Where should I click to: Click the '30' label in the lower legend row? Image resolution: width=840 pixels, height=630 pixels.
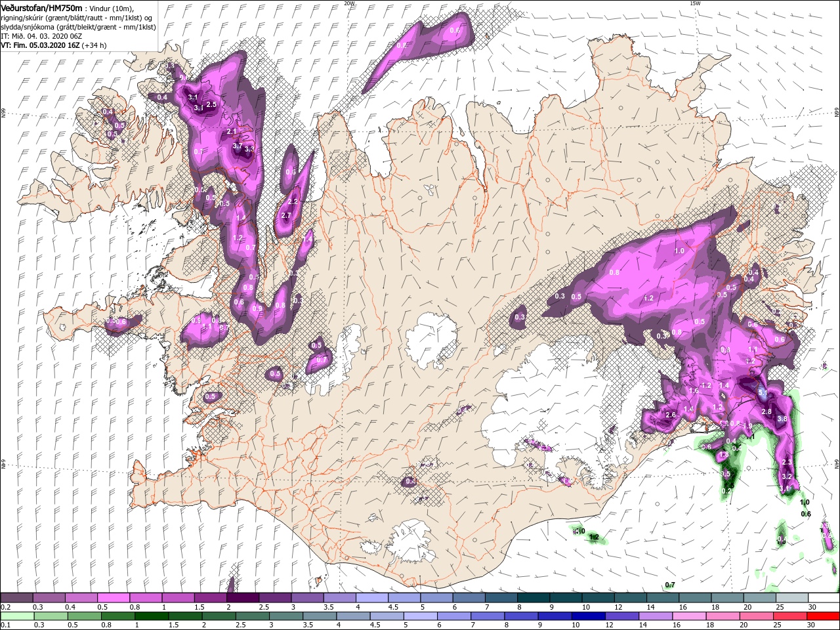click(812, 625)
